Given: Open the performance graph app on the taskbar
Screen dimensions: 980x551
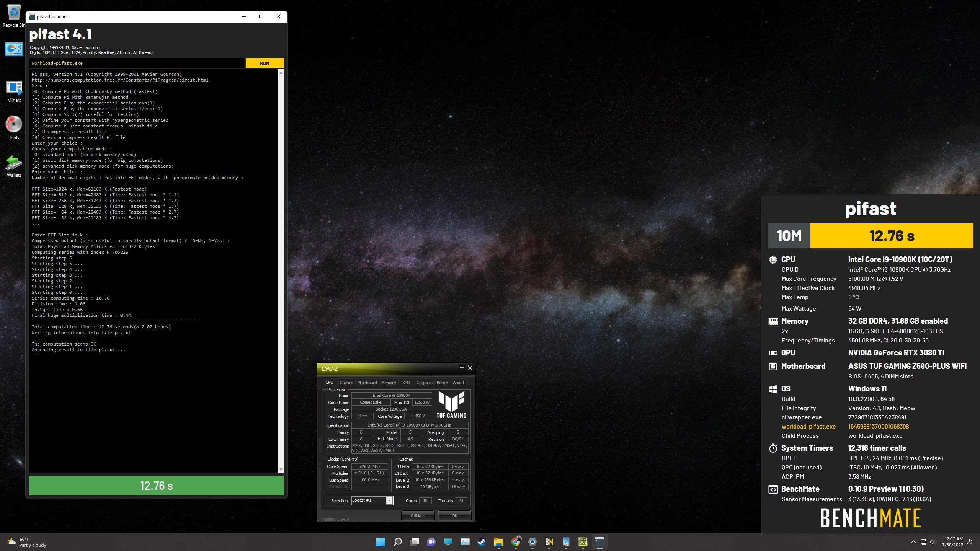Looking at the screenshot, I should click(465, 542).
